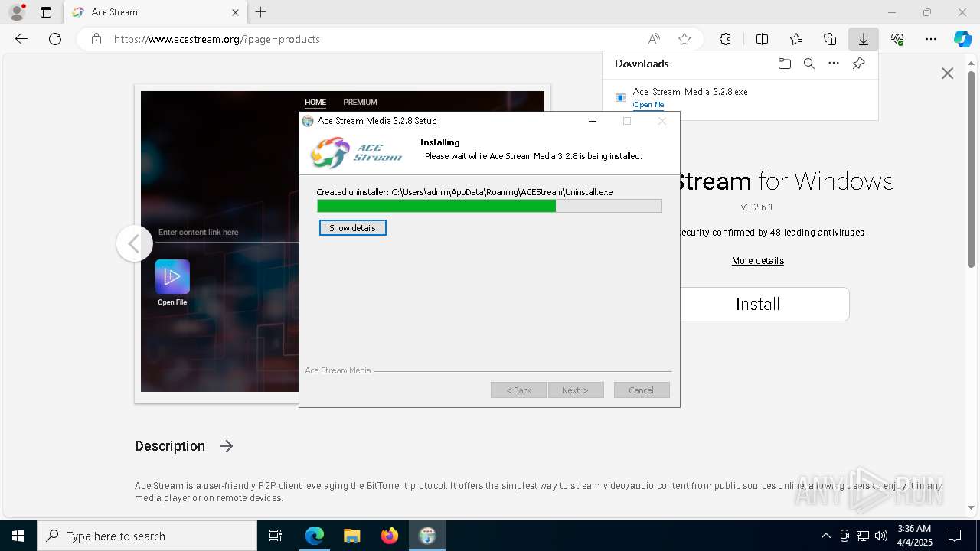The height and width of the screenshot is (551, 980).
Task: Select HOME tab in the preview
Action: click(315, 102)
